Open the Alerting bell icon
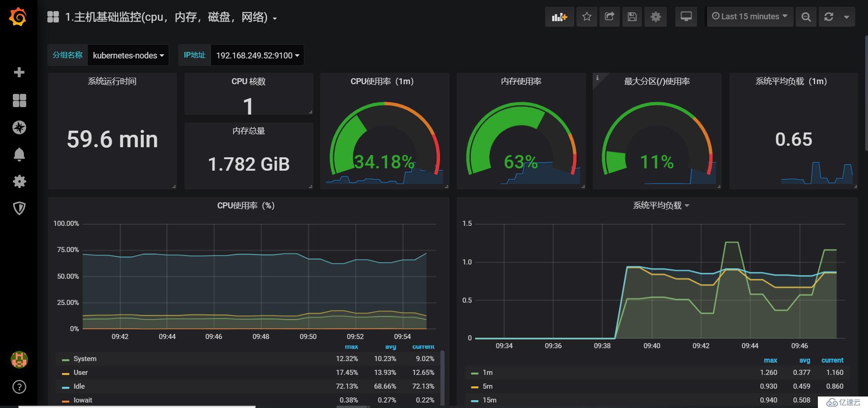This screenshot has height=408, width=868. click(x=19, y=154)
